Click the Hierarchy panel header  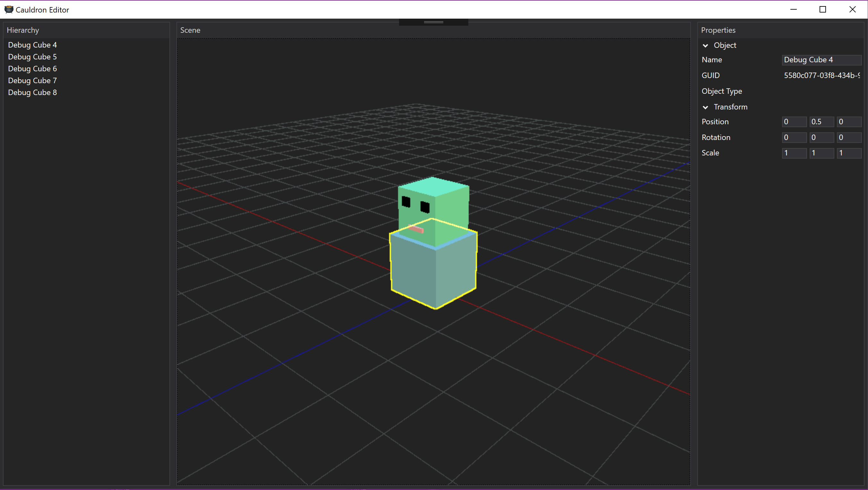[23, 30]
